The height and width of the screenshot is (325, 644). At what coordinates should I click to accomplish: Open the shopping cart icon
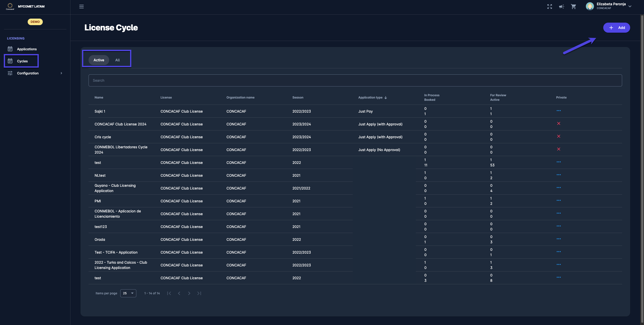pos(573,7)
